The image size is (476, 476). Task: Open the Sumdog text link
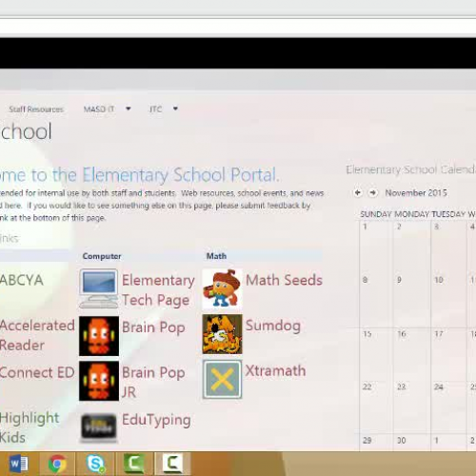pyautogui.click(x=273, y=326)
